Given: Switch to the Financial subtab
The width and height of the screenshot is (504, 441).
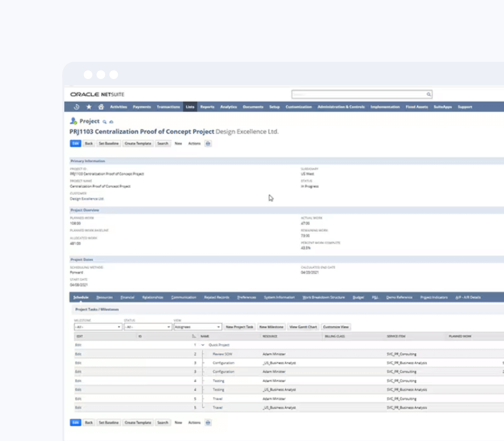Looking at the screenshot, I should pyautogui.click(x=128, y=297).
